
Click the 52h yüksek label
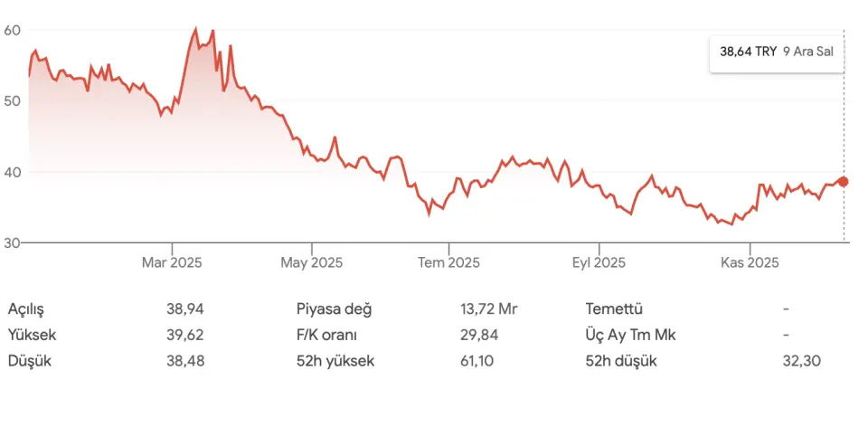335,361
